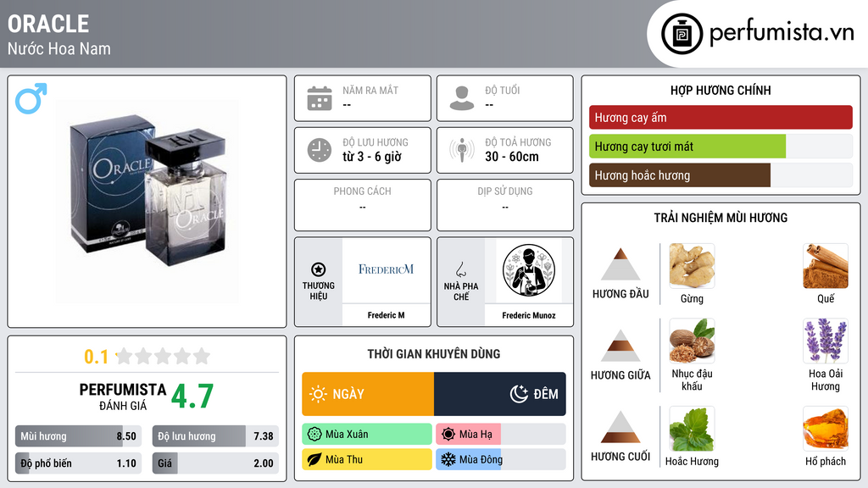
Task: Click the calendar icon for Năm ra mắt
Action: tap(320, 98)
